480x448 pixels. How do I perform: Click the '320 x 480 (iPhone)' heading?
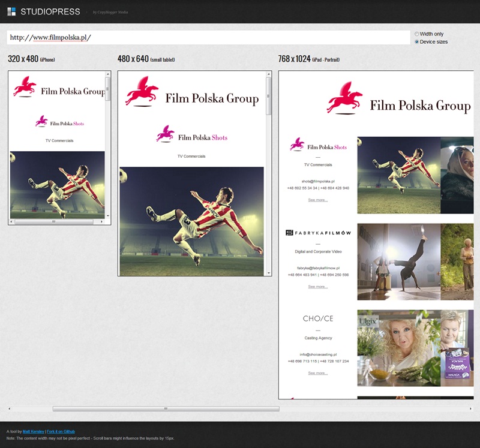coord(31,59)
